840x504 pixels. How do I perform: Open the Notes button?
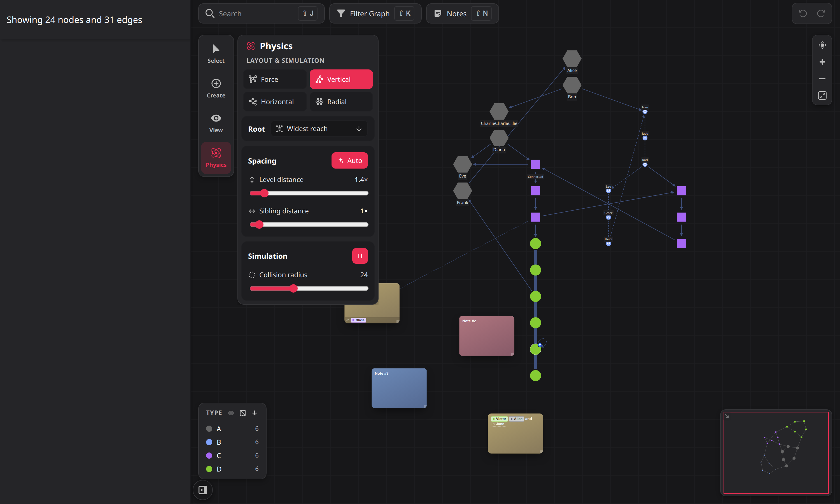click(x=462, y=14)
